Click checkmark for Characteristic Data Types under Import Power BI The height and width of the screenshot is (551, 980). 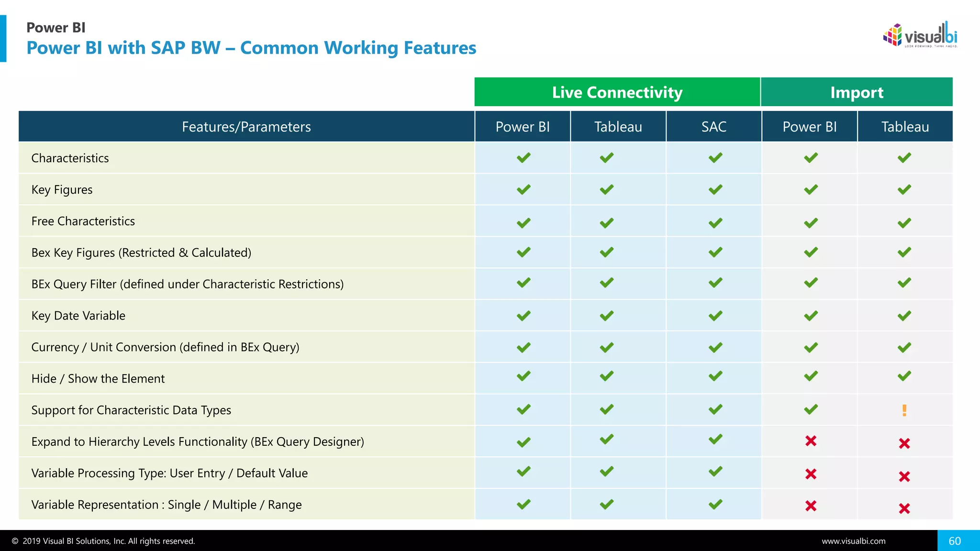pyautogui.click(x=811, y=409)
